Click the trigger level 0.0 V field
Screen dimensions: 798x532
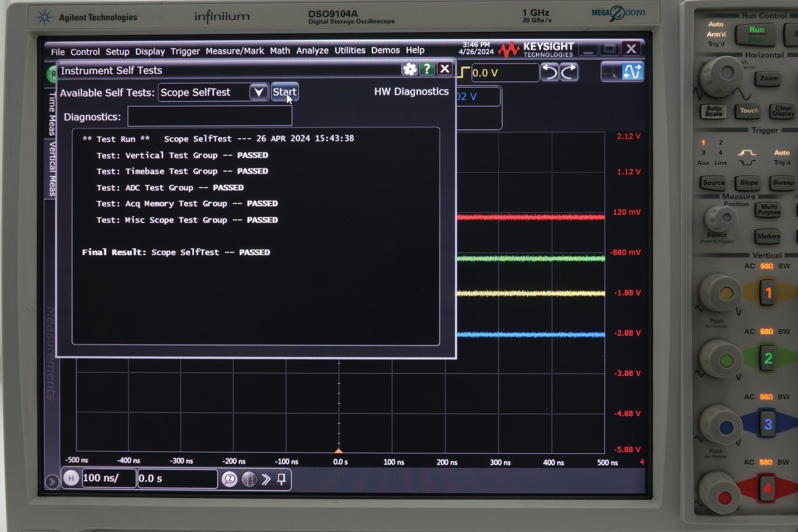[505, 73]
